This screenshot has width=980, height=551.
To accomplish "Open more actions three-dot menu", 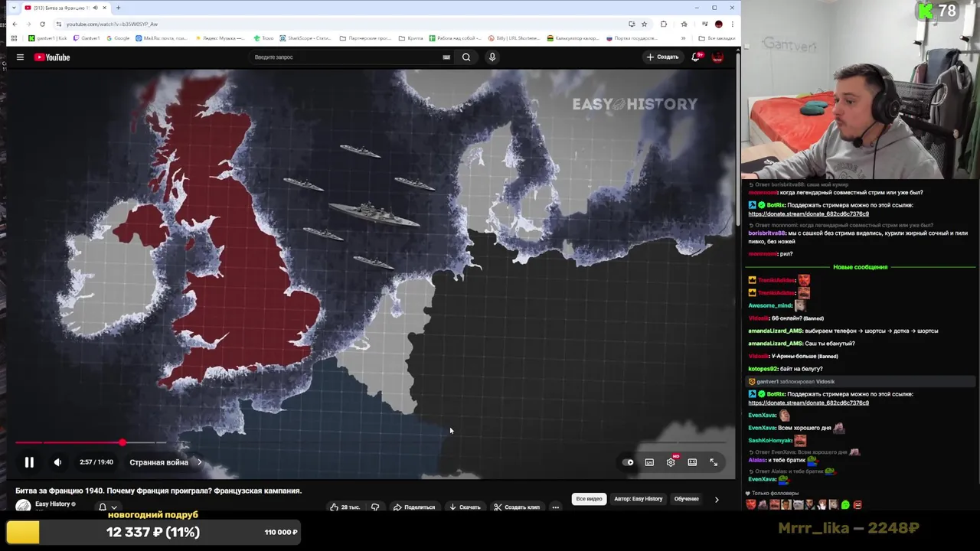I will point(556,507).
